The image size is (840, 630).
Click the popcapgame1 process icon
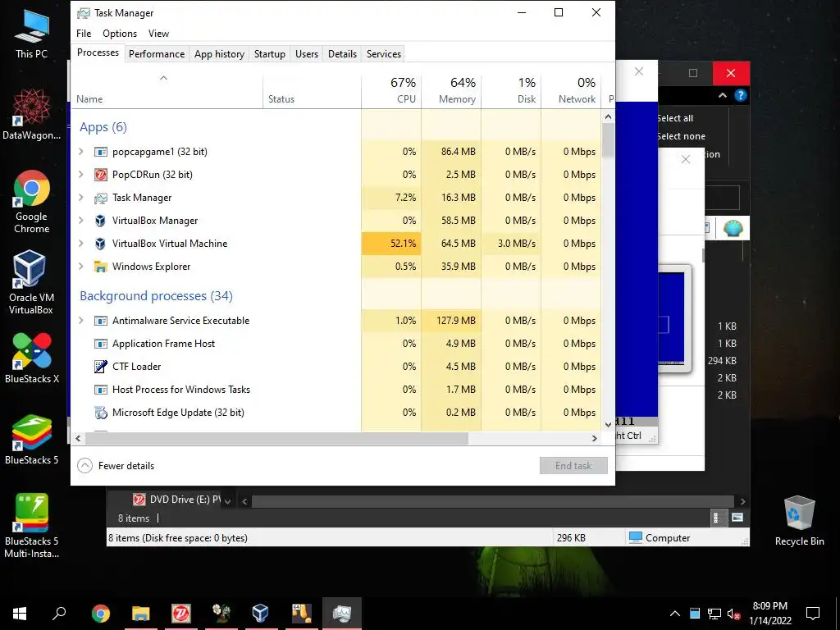tap(100, 152)
